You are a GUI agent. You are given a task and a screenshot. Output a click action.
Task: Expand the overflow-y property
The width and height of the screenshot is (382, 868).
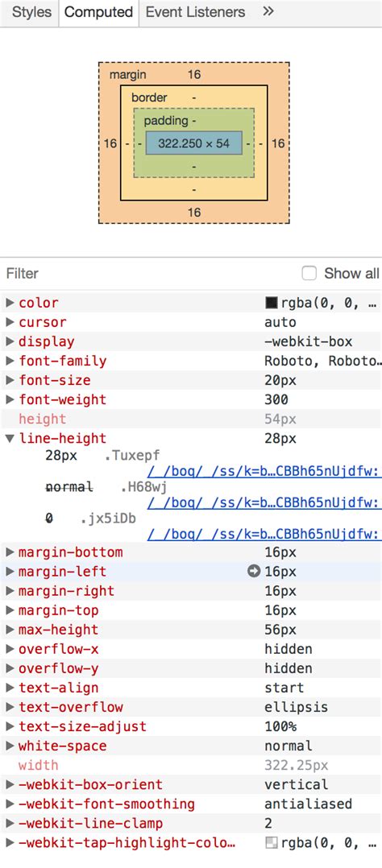click(10, 668)
